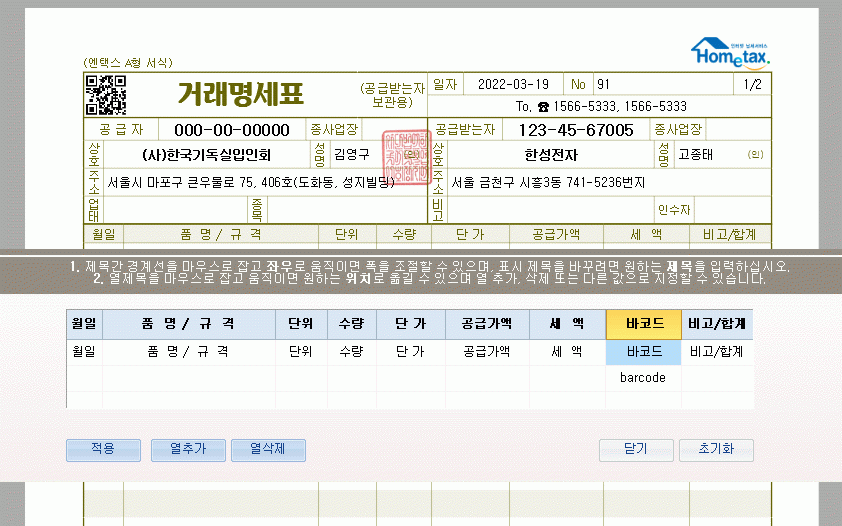Screen dimensions: 842x526
Task: Select the 바코드 column header
Action: point(643,324)
